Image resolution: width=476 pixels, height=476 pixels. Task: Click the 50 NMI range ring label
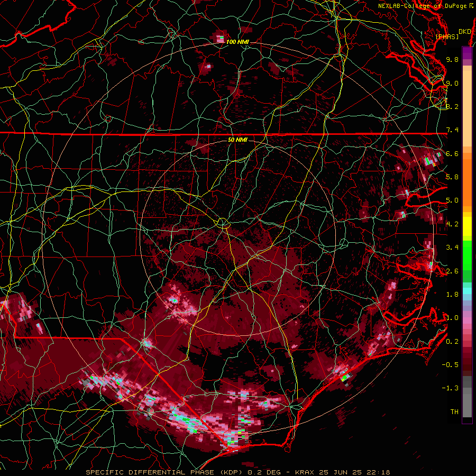point(237,140)
